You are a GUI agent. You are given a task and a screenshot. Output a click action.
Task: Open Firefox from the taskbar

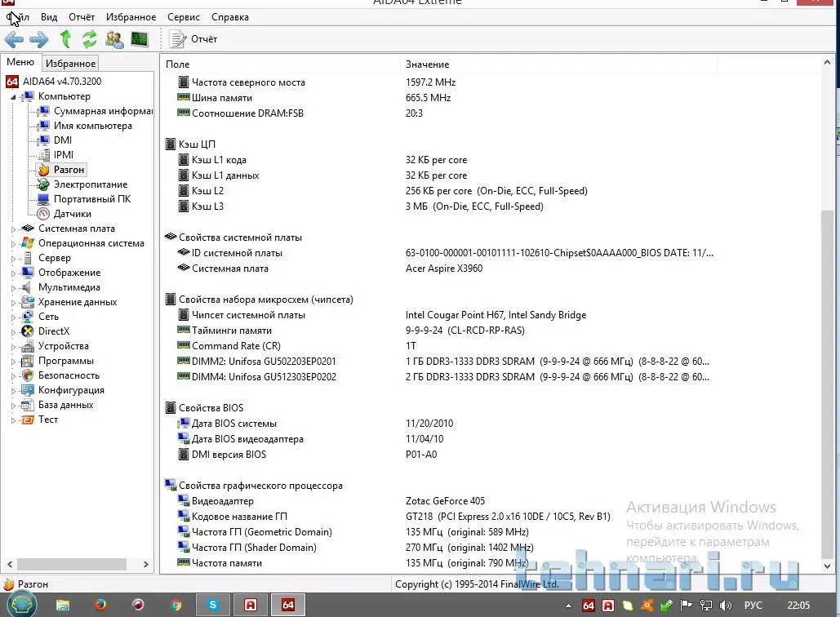[100, 605]
